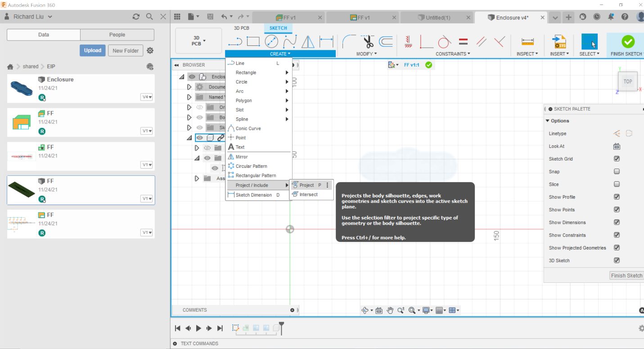Click the Upload button in the Data panel

pos(92,50)
